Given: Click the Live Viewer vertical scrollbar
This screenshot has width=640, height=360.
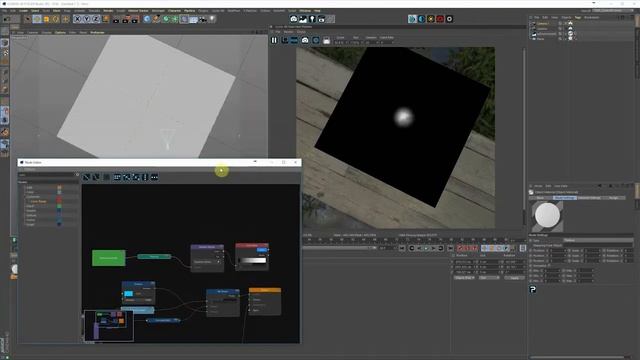Looking at the screenshot, I should click(524, 135).
